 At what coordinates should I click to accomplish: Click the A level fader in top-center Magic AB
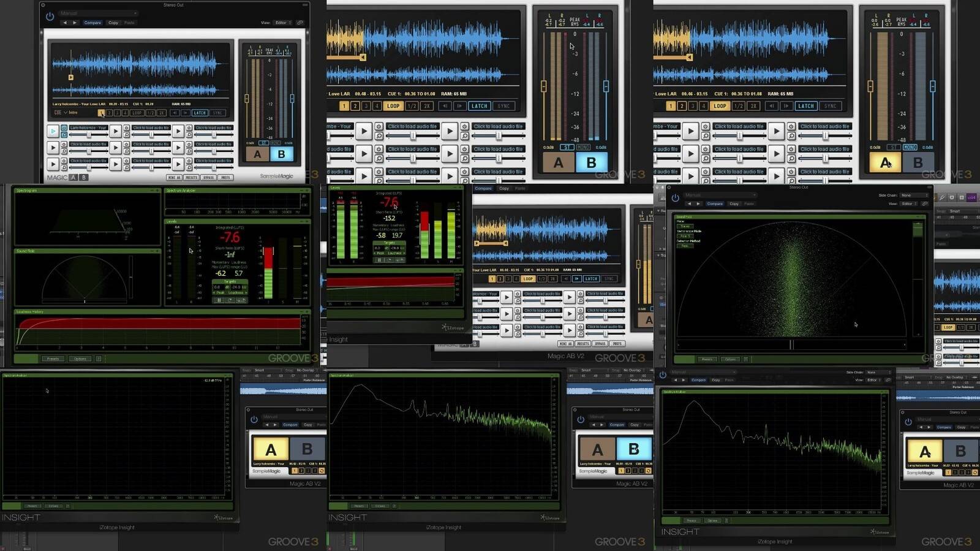(543, 86)
